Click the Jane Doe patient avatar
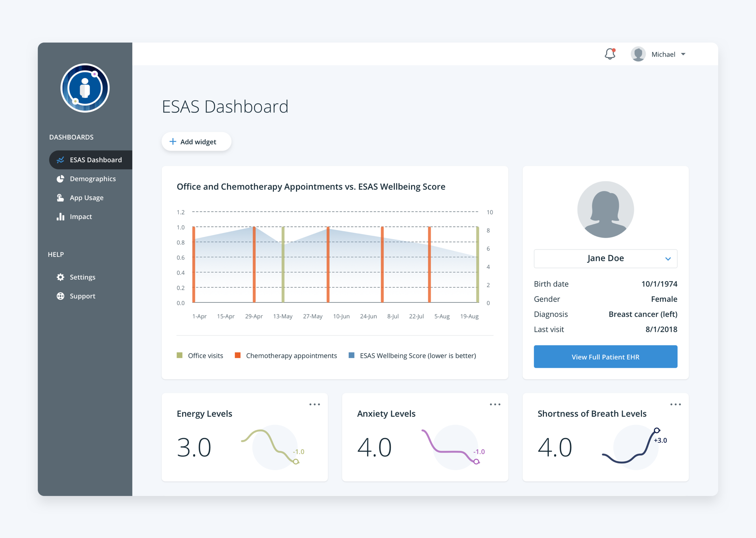The width and height of the screenshot is (756, 538). click(x=605, y=209)
